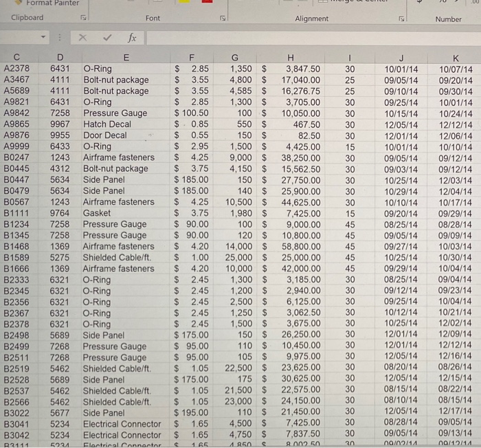Image resolution: width=481 pixels, height=448 pixels.
Task: Click the red font color swatch
Action: tap(207, 1)
